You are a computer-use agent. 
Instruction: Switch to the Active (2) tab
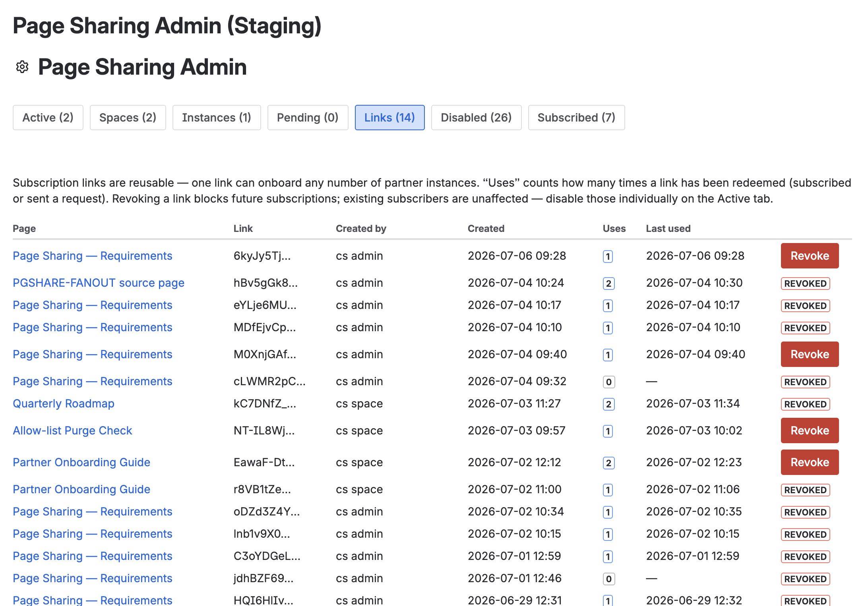[x=48, y=118]
